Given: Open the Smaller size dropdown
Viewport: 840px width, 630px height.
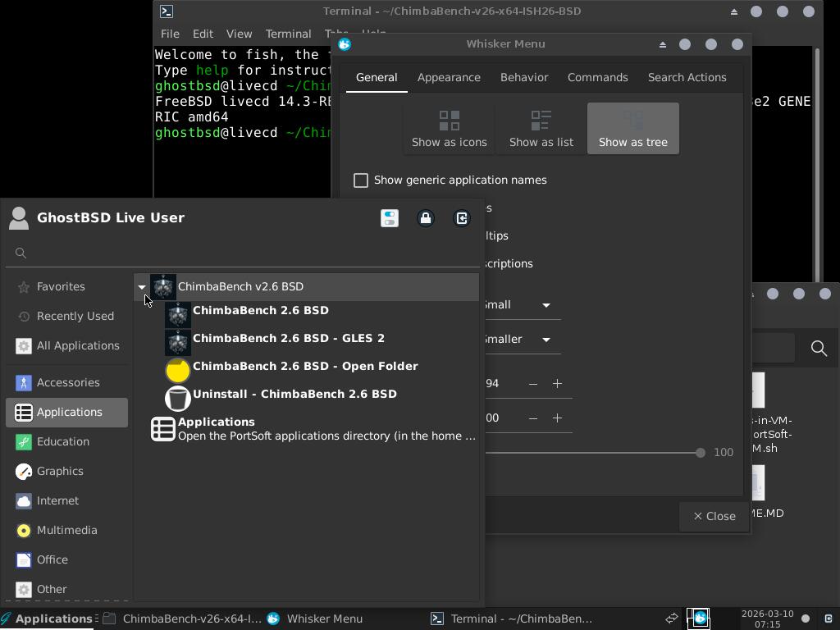Looking at the screenshot, I should pyautogui.click(x=523, y=339).
